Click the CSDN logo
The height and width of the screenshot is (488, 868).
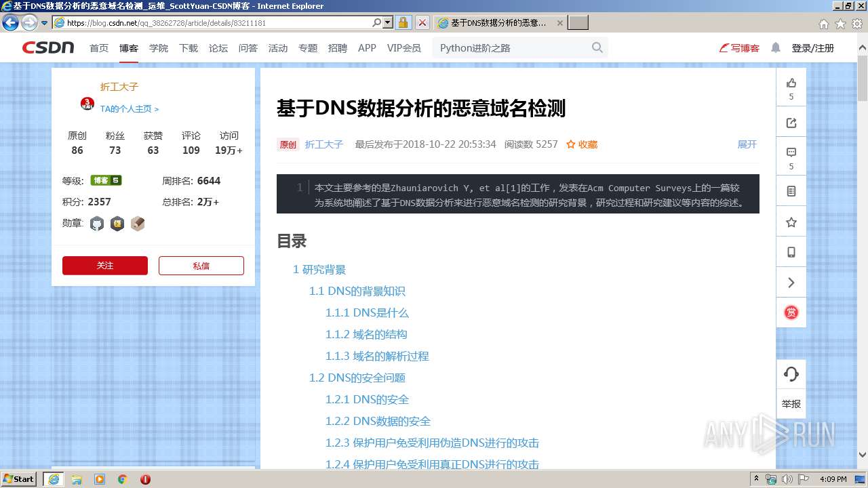pyautogui.click(x=48, y=48)
